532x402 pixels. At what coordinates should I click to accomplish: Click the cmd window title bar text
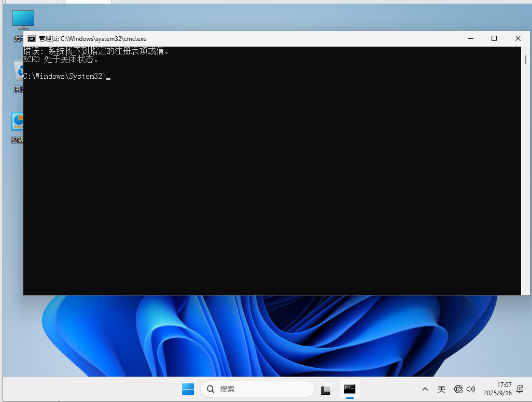(x=93, y=39)
